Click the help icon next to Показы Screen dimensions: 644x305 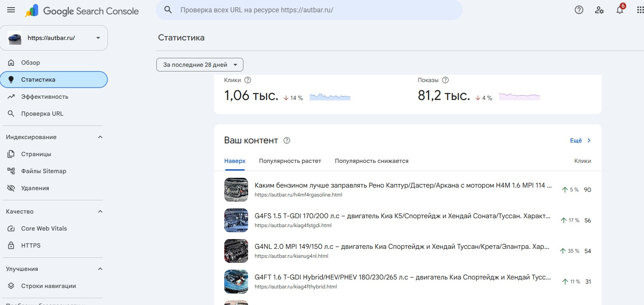pyautogui.click(x=445, y=80)
